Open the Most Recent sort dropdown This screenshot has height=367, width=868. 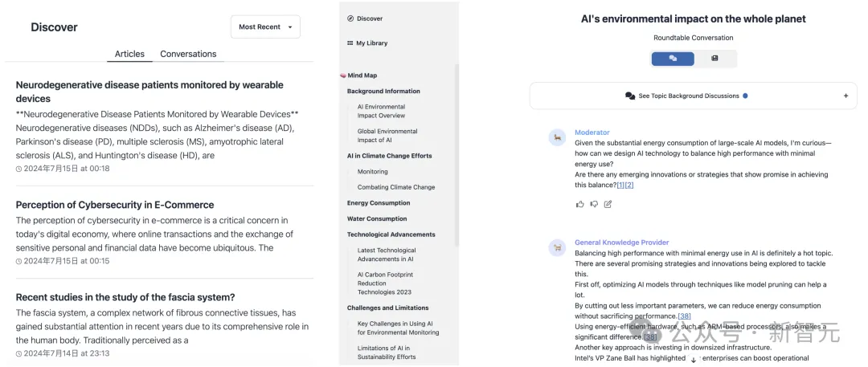pos(265,27)
